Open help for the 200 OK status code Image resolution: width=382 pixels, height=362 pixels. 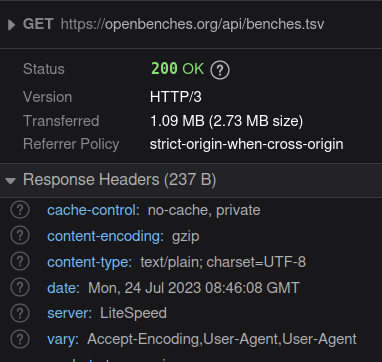click(x=220, y=70)
